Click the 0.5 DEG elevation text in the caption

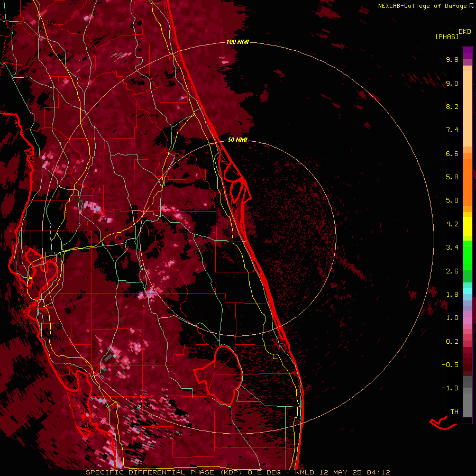[264, 472]
